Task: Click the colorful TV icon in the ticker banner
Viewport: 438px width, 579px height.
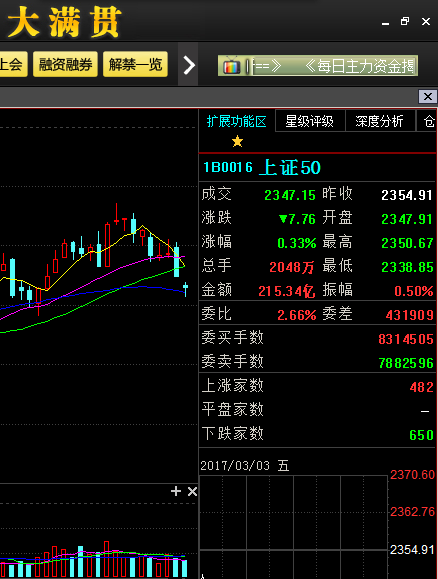Action: pyautogui.click(x=232, y=66)
